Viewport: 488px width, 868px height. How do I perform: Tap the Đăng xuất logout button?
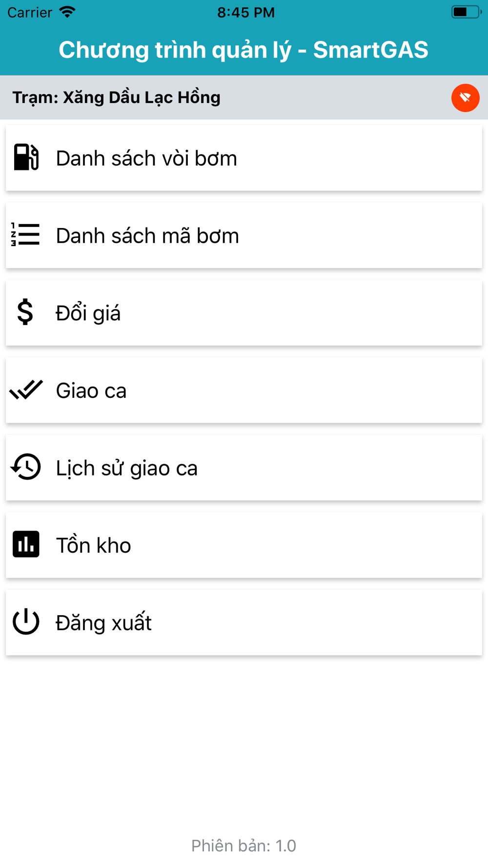(x=103, y=623)
